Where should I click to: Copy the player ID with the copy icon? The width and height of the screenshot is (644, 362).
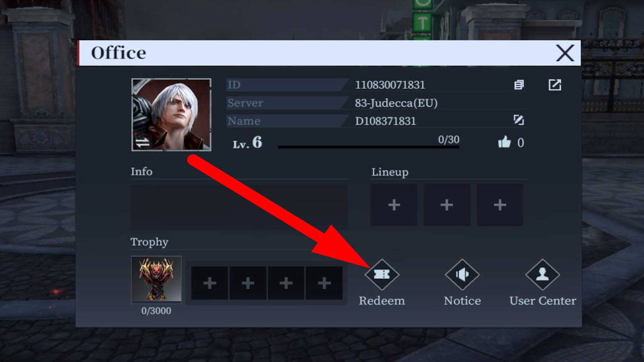pyautogui.click(x=519, y=85)
